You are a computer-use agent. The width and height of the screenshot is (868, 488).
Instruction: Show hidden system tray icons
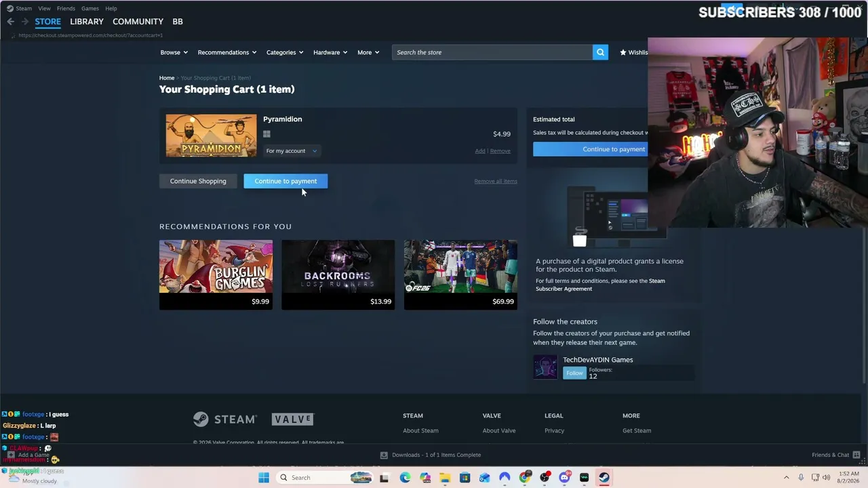click(x=787, y=477)
